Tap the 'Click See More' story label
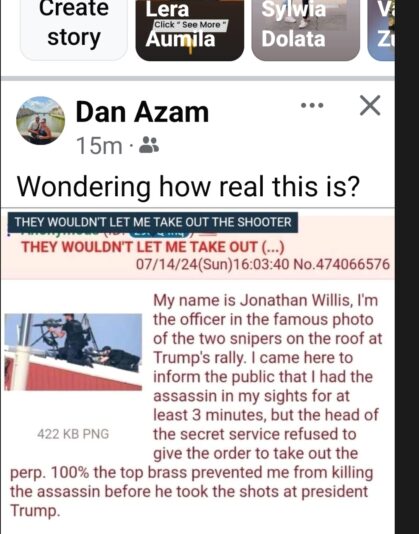This screenshot has width=419, height=534. coord(191,25)
